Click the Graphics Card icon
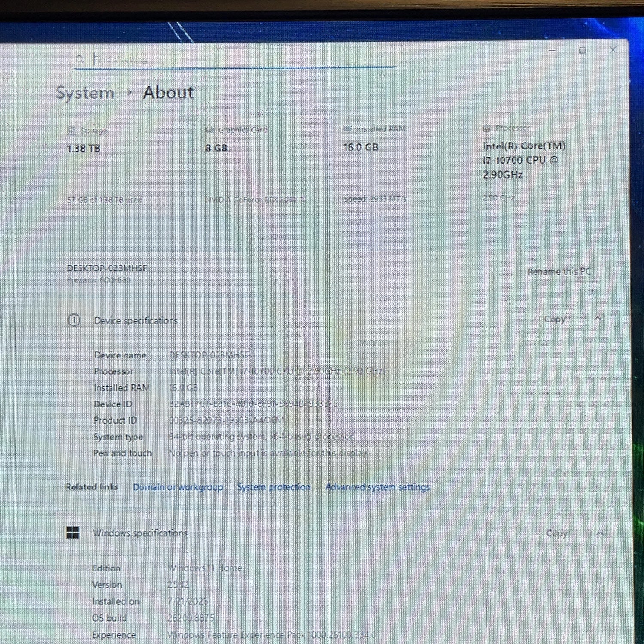The width and height of the screenshot is (644, 644). click(210, 130)
